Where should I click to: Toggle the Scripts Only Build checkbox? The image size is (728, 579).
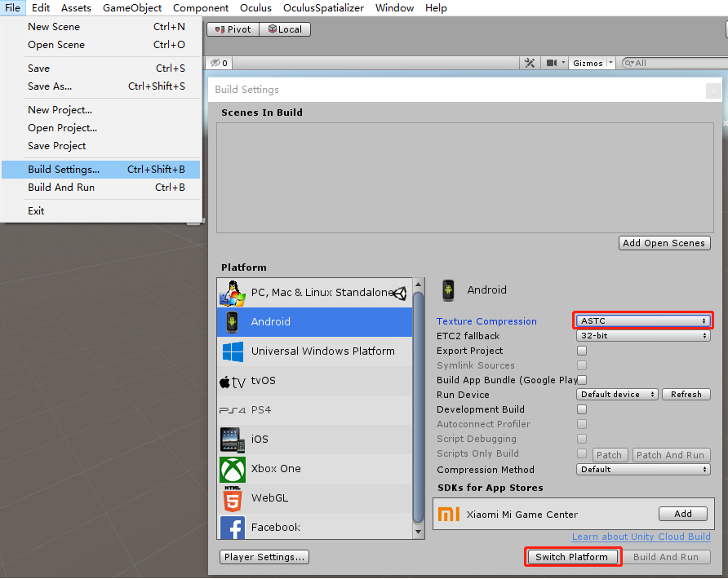582,453
